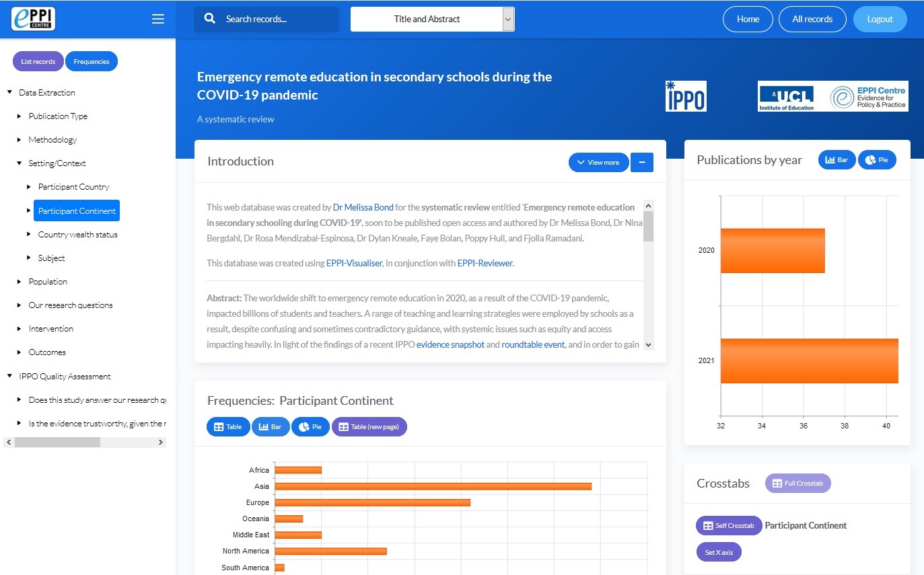Expand the Intervention node arrow

[19, 329]
